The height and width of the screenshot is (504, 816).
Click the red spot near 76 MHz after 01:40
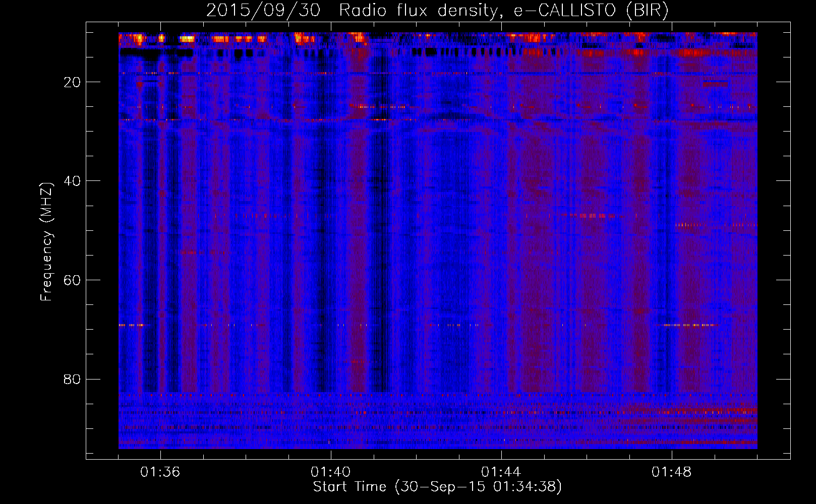(358, 361)
